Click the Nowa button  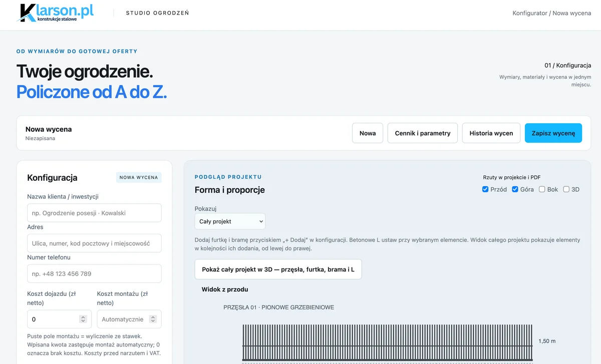pos(368,133)
